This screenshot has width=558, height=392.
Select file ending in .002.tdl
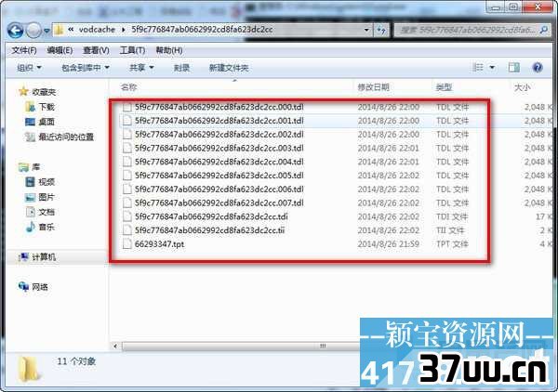coord(219,135)
